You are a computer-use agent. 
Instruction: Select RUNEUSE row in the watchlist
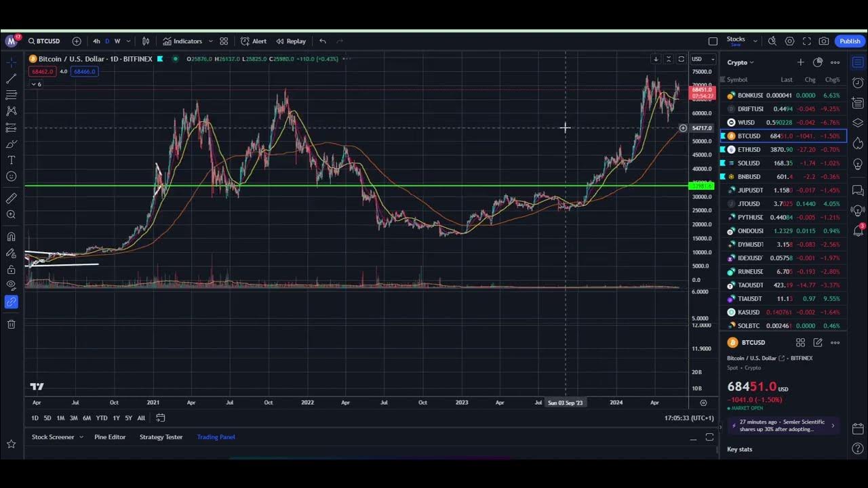point(784,272)
